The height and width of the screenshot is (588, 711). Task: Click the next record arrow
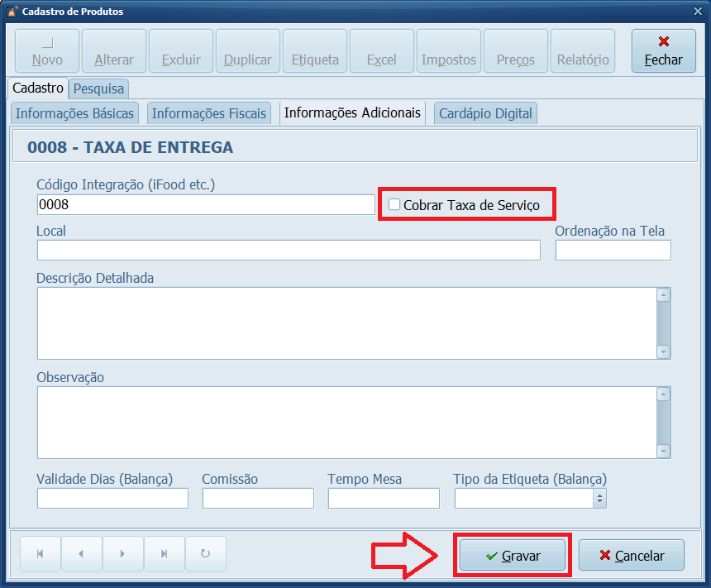click(122, 554)
